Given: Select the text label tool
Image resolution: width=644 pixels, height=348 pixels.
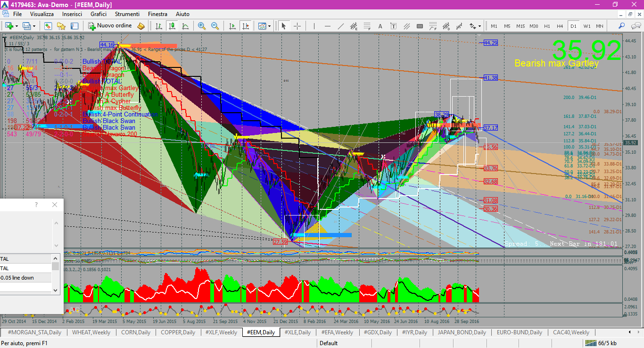Looking at the screenshot, I should point(393,26).
